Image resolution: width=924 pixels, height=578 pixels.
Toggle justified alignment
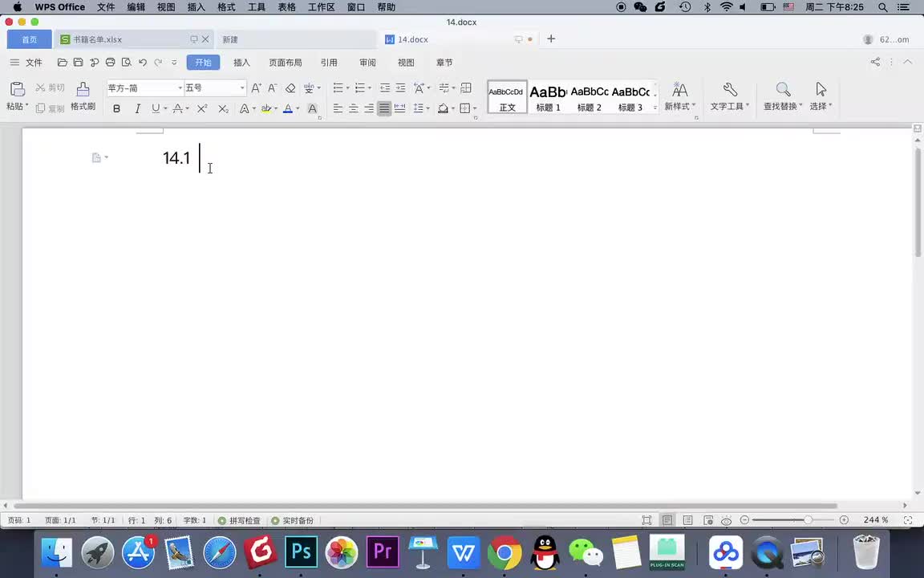click(384, 108)
